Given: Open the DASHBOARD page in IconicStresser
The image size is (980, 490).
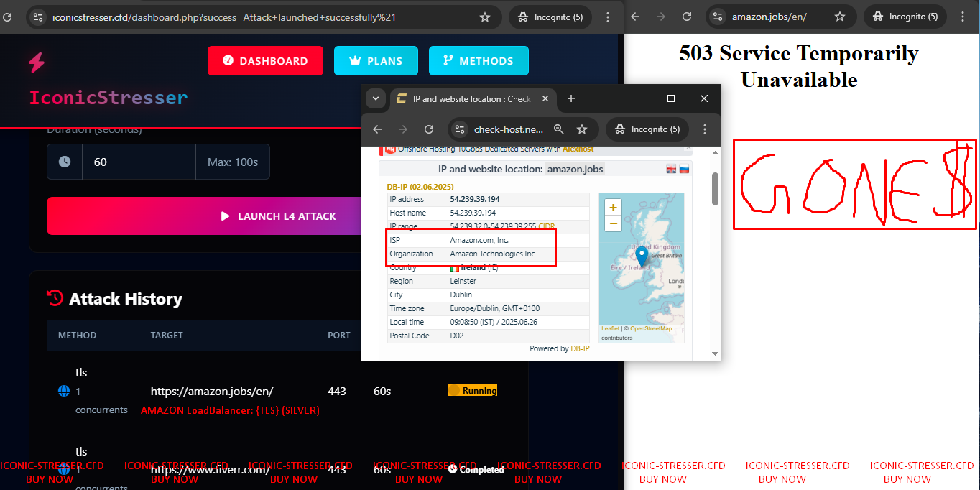Looking at the screenshot, I should click(267, 61).
